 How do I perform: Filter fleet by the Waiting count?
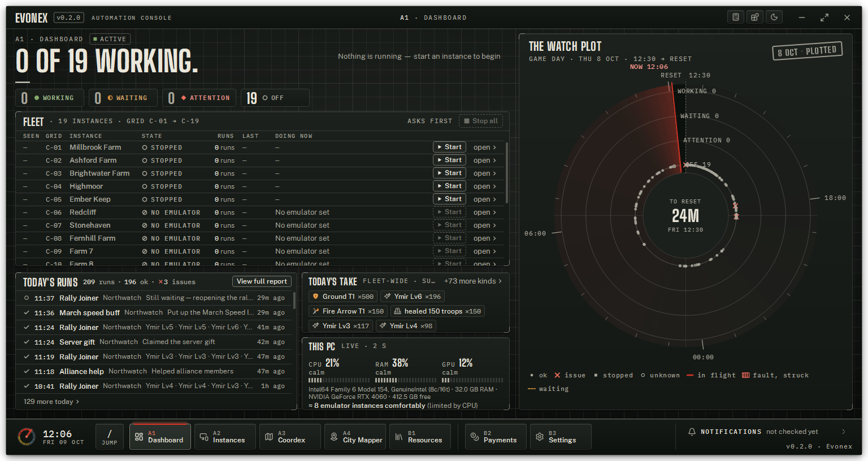(x=123, y=98)
